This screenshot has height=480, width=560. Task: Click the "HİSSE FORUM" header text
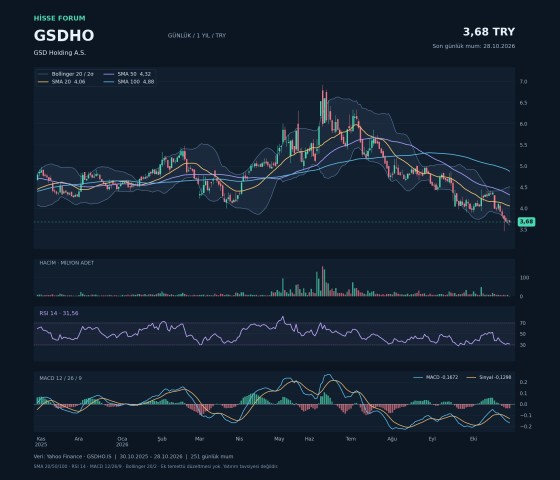pos(60,18)
